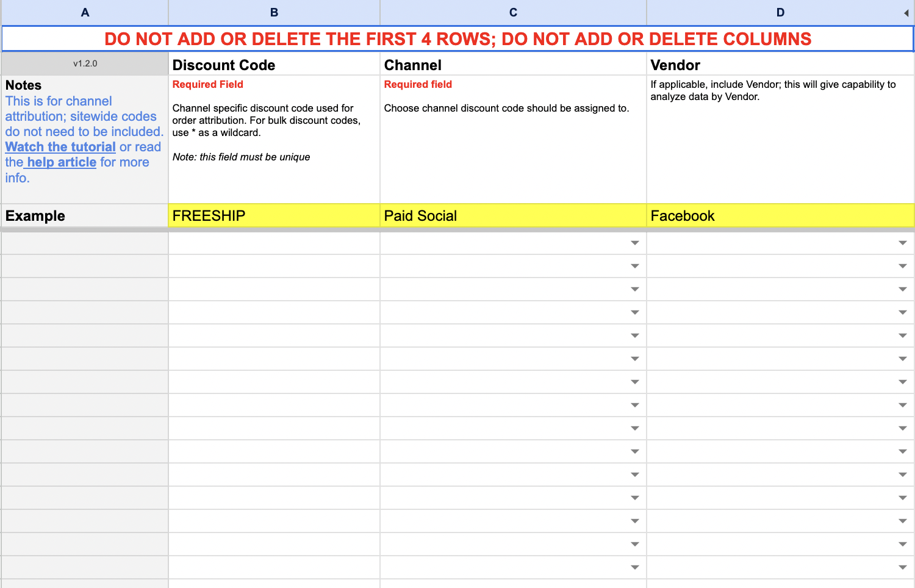
Task: Select column A header
Action: [85, 12]
